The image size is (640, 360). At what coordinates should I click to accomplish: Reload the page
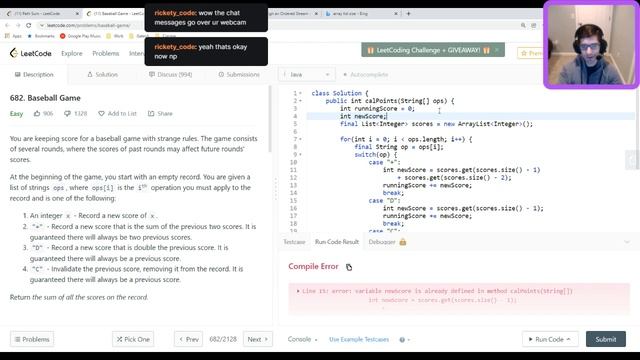click(29, 25)
